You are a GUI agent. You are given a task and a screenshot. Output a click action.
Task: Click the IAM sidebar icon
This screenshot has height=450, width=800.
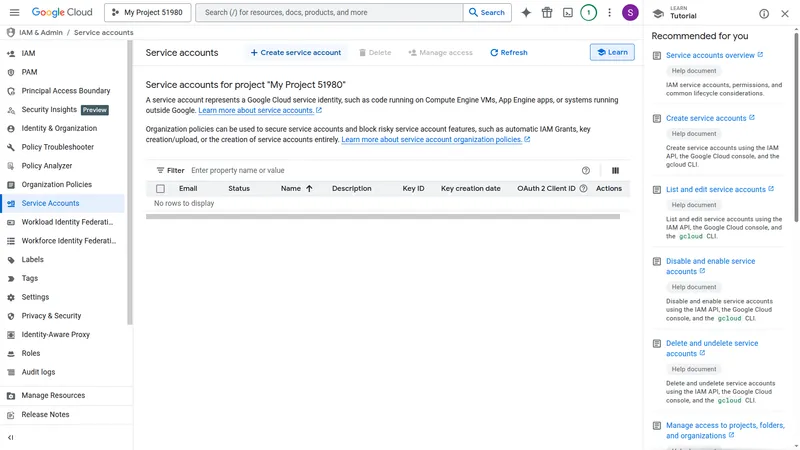(11, 54)
